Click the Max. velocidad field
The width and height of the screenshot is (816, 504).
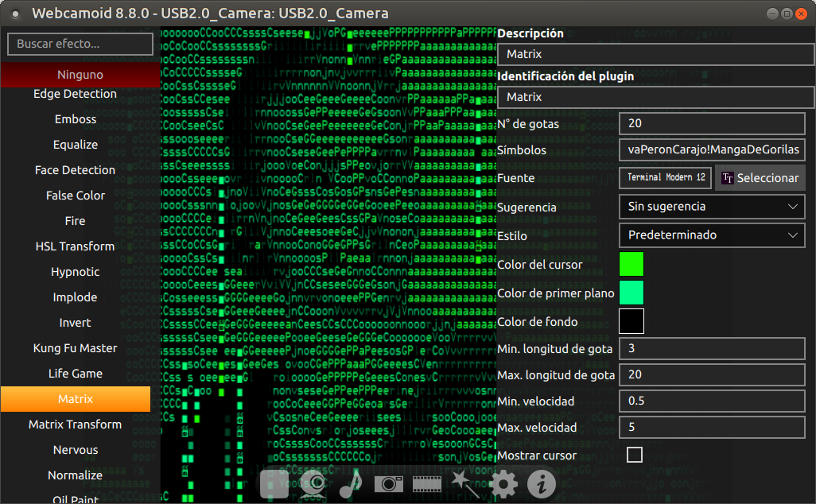point(712,427)
